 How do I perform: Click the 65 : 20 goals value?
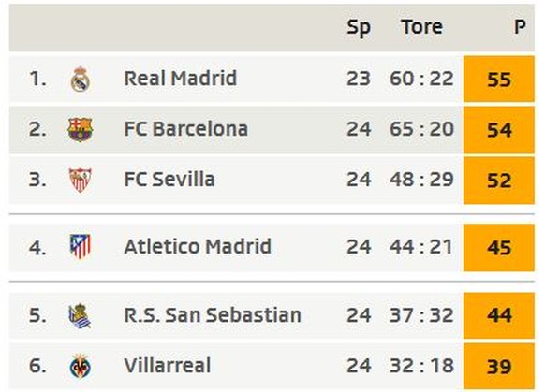[421, 129]
